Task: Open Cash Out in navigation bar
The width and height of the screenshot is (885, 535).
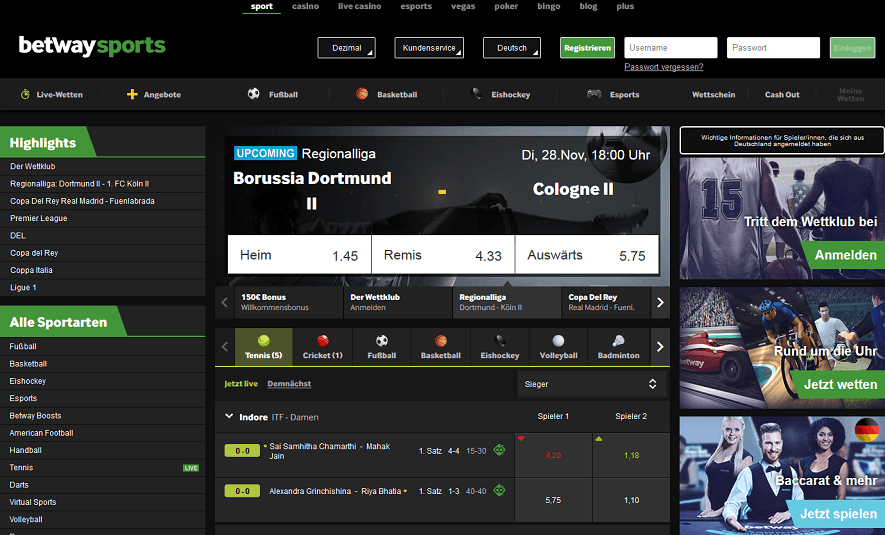Action: point(782,94)
